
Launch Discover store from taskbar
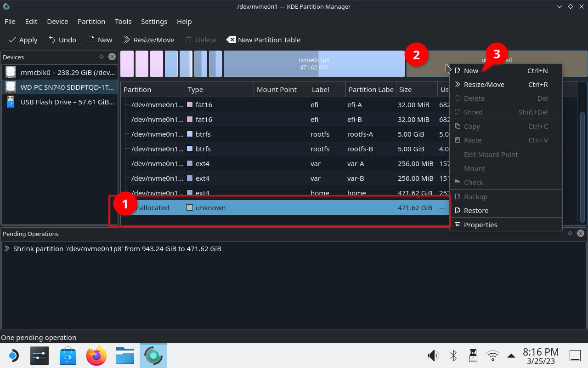[x=68, y=356]
